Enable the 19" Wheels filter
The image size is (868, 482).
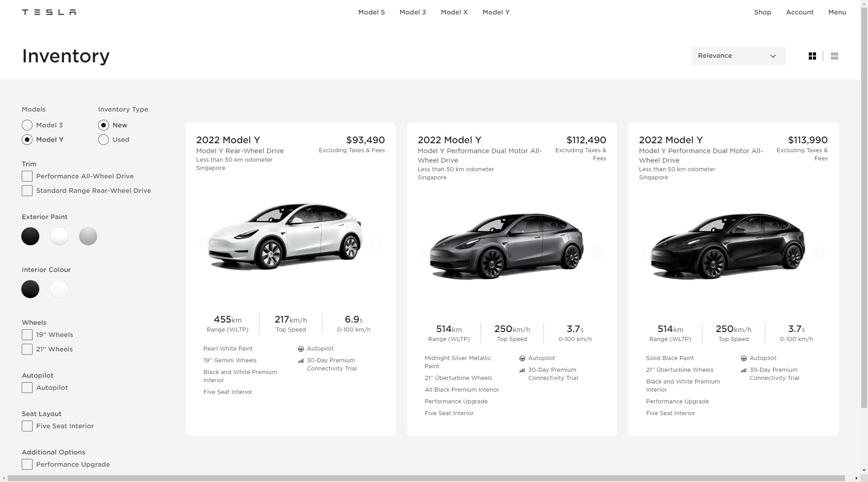27,335
